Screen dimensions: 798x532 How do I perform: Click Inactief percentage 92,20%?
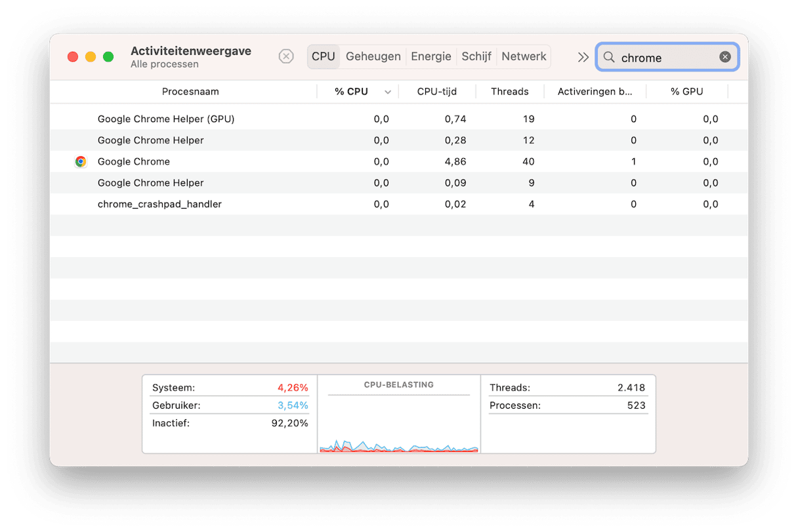pos(289,423)
